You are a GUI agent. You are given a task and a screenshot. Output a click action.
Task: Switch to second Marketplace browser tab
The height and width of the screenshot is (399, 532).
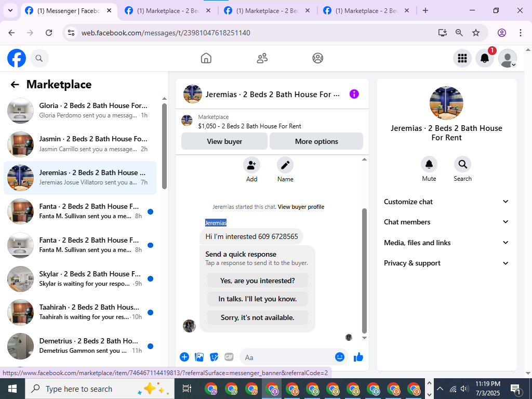[267, 11]
